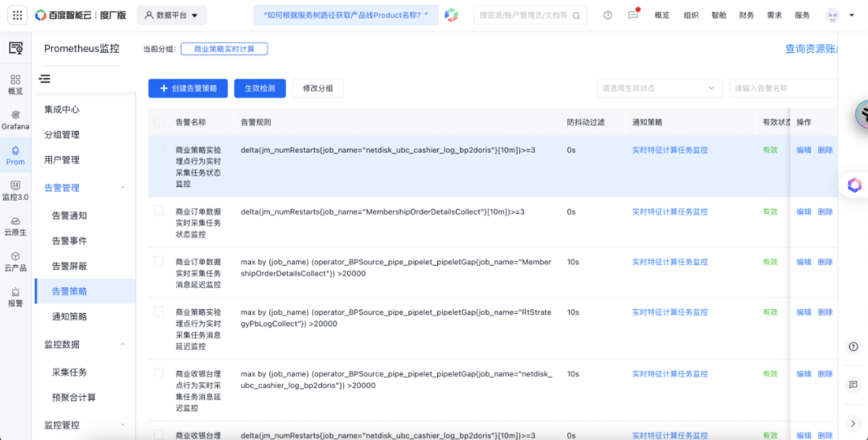Check the 商业策略实验埋点行为实时采集任务消息延迟监控 row
Image resolution: width=868 pixels, height=440 pixels.
point(159,312)
